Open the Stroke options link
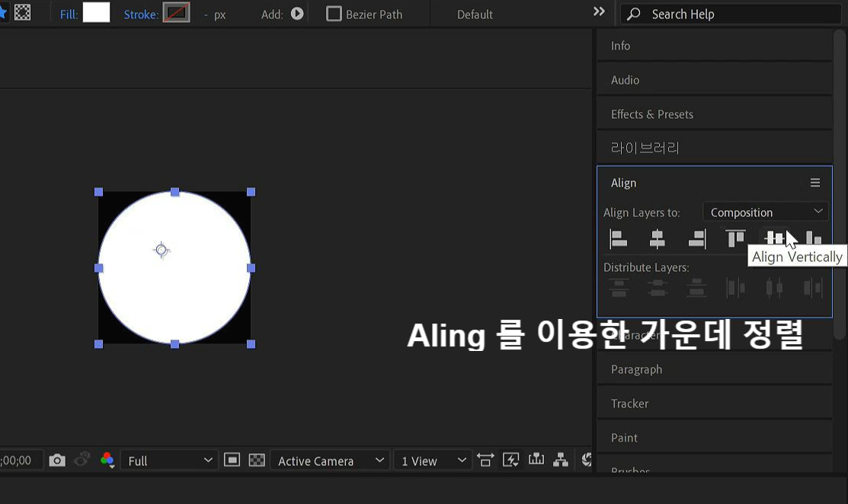The width and height of the screenshot is (848, 504). [x=141, y=14]
